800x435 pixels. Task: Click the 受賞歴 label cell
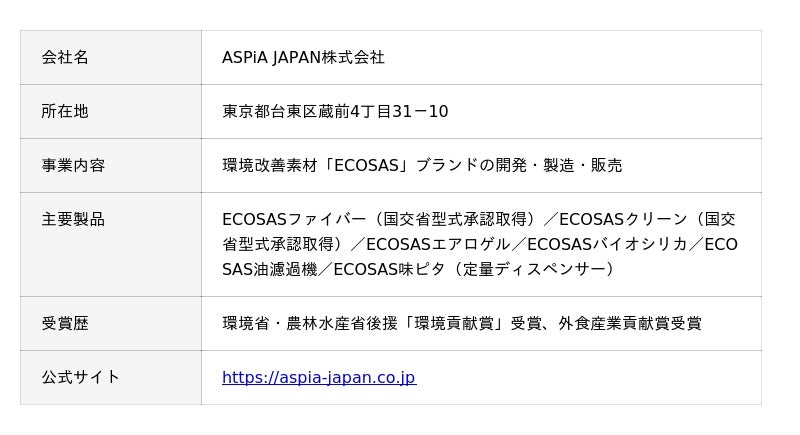(x=65, y=324)
